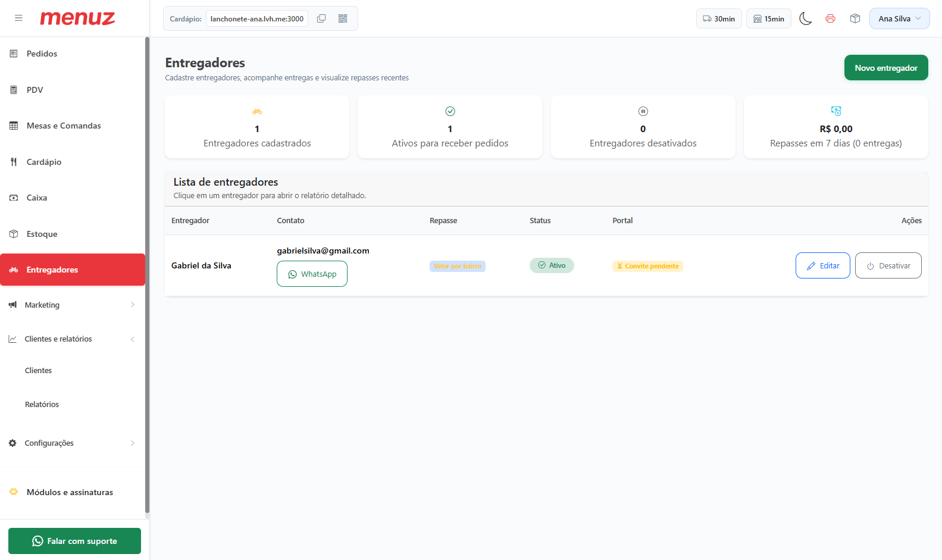The width and height of the screenshot is (942, 560).
Task: Open the cardápio QR code icon
Action: 343,18
